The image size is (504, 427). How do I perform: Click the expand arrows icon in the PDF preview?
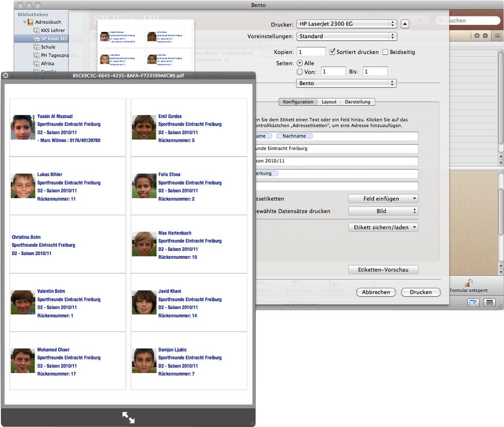(129, 417)
